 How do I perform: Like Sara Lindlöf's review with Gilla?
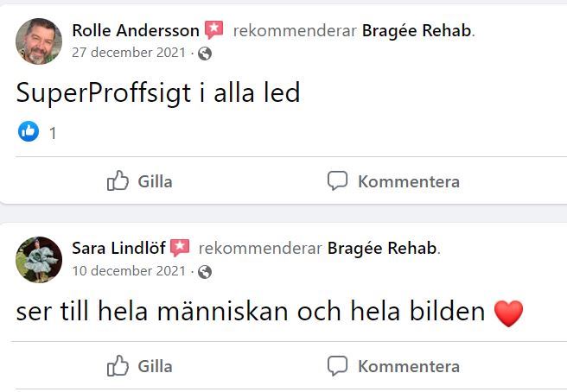pyautogui.click(x=139, y=366)
